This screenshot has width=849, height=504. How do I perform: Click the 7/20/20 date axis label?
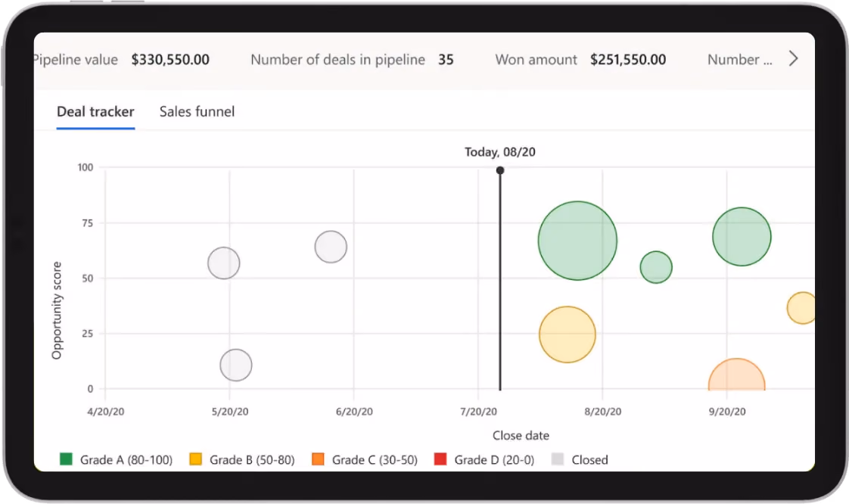click(x=479, y=412)
